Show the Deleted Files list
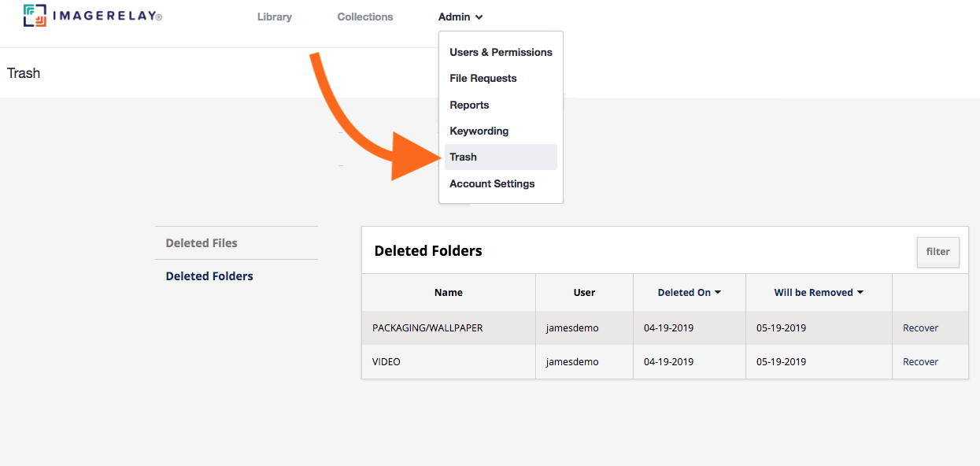Image resolution: width=980 pixels, height=466 pixels. tap(202, 243)
